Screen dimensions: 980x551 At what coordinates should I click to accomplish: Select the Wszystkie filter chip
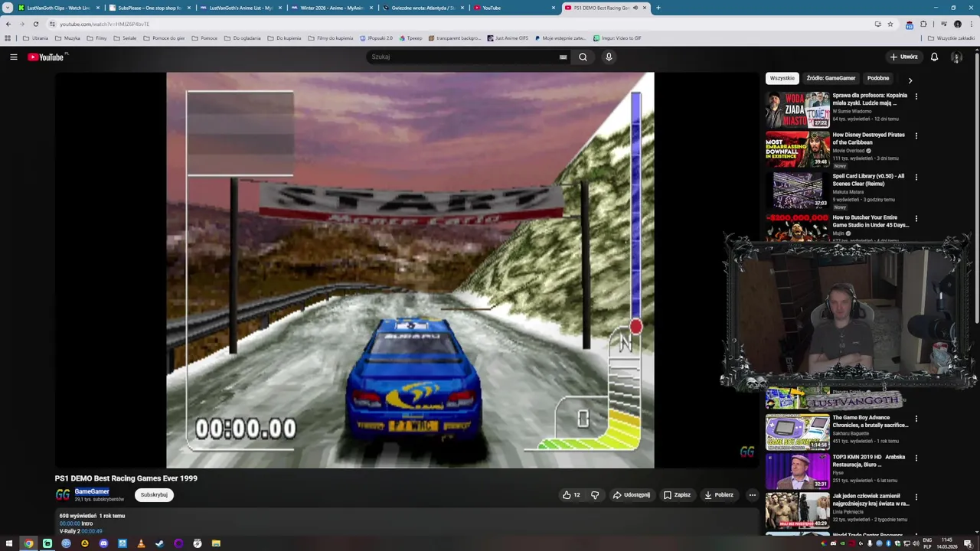(x=782, y=78)
